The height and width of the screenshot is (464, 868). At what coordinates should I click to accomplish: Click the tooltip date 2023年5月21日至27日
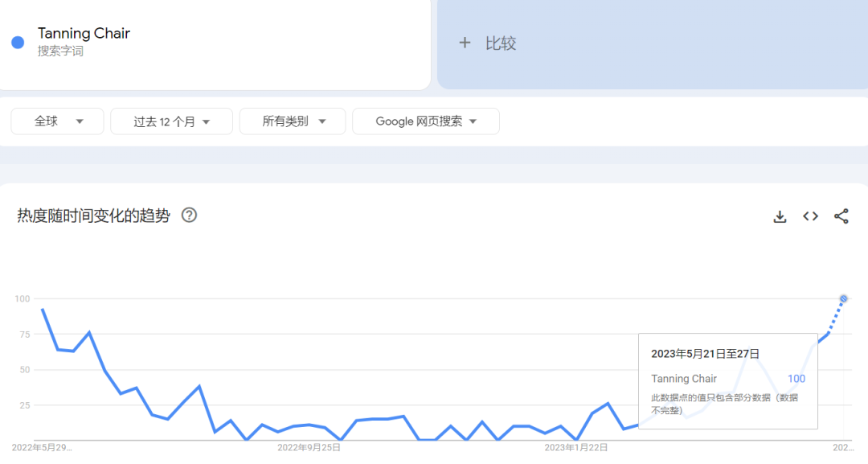705,354
